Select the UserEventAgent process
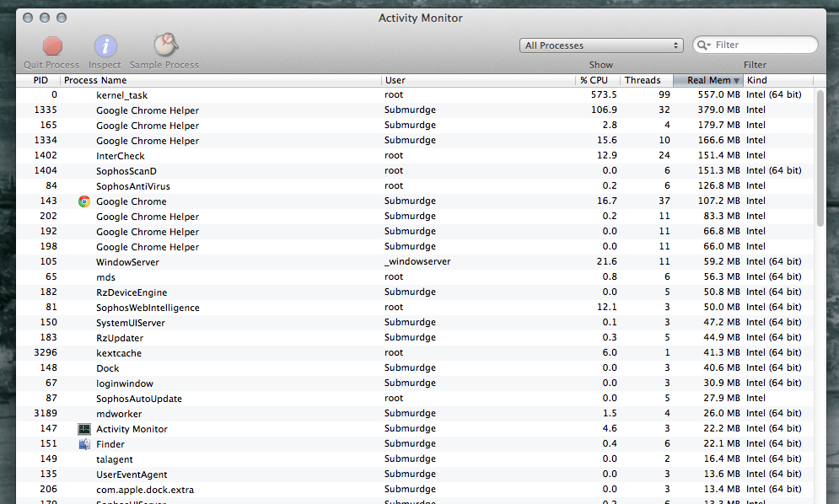Screen dimensions: 839x504 point(415,474)
